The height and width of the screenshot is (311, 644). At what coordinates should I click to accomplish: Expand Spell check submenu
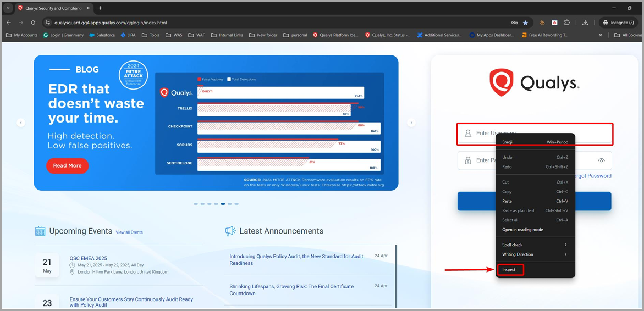click(535, 245)
